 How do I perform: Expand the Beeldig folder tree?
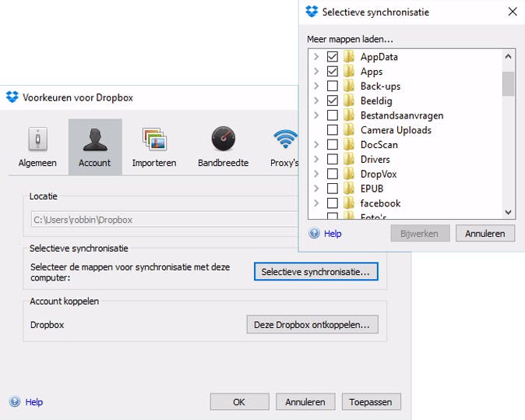click(x=316, y=101)
